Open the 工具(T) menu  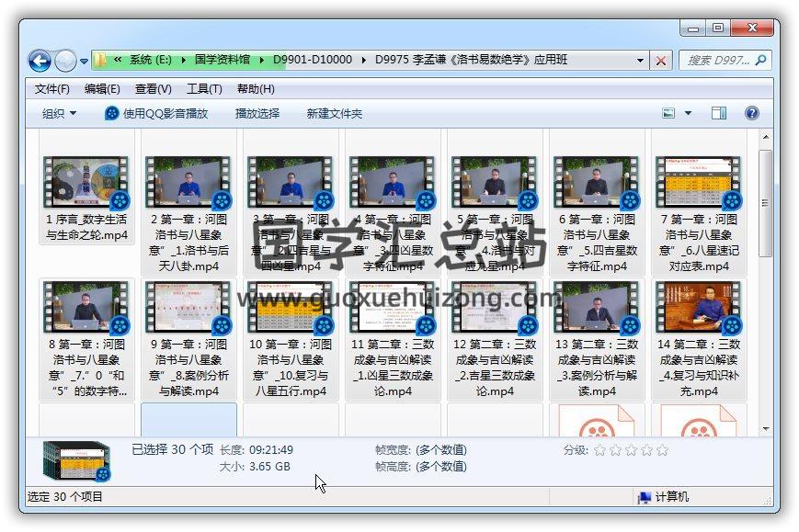tap(204, 89)
